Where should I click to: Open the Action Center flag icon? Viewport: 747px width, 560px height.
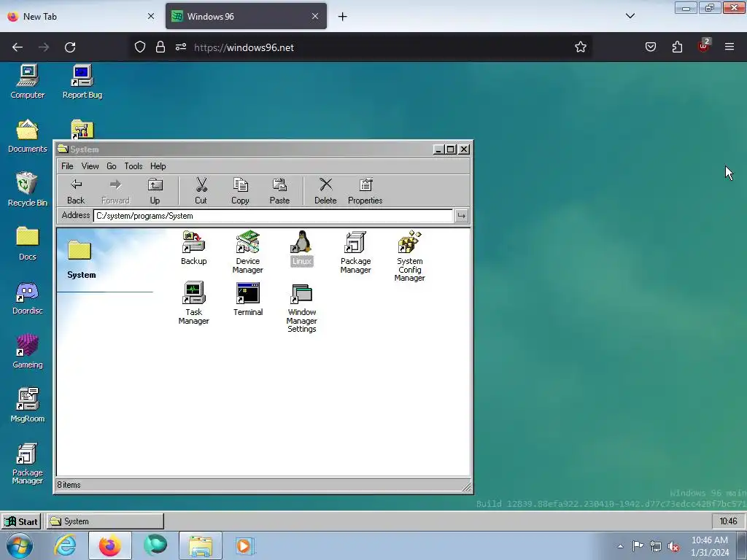638,546
